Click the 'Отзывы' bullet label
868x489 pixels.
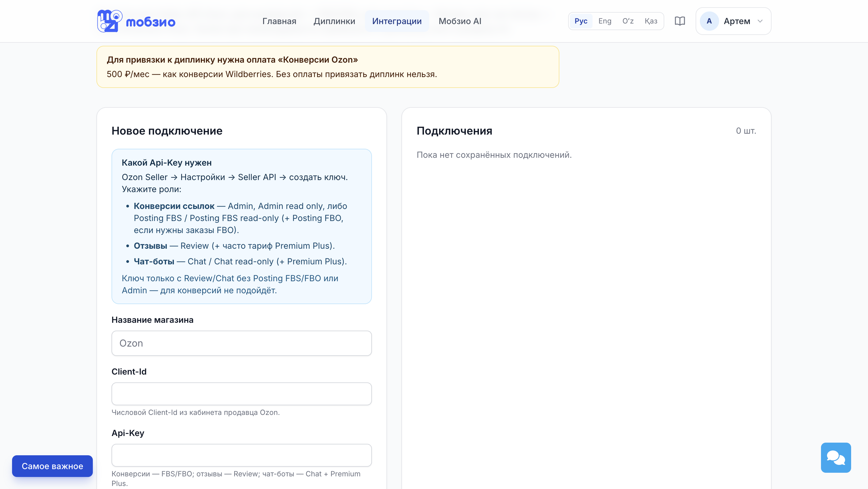click(x=150, y=246)
